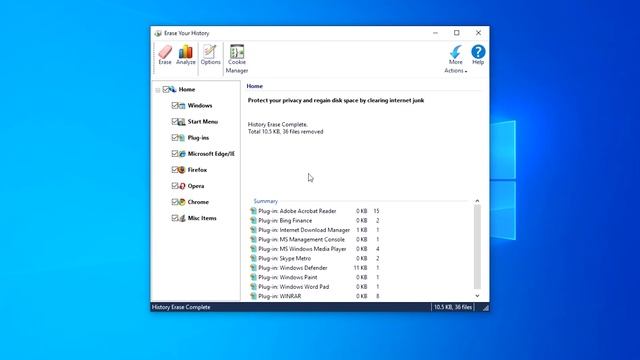Select Plug-in: Adobe Acrobat Reader row
640x360 pixels.
tap(315, 211)
